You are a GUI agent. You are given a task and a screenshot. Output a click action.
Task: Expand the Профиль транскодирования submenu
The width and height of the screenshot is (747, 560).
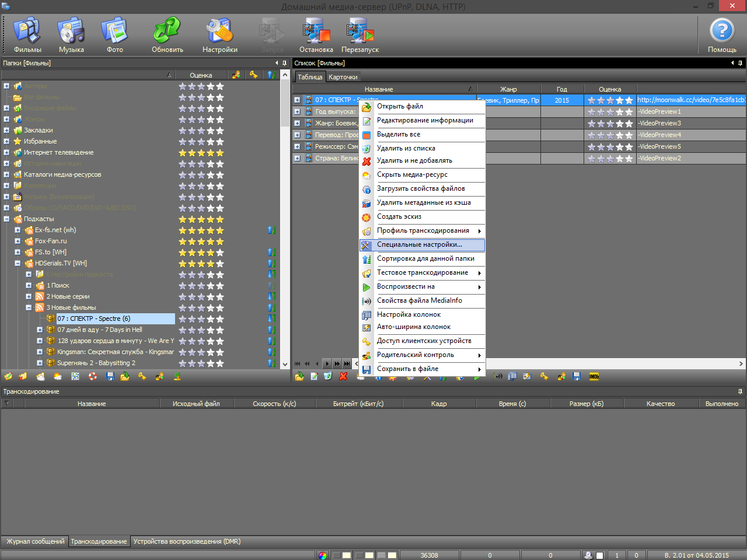coord(423,231)
